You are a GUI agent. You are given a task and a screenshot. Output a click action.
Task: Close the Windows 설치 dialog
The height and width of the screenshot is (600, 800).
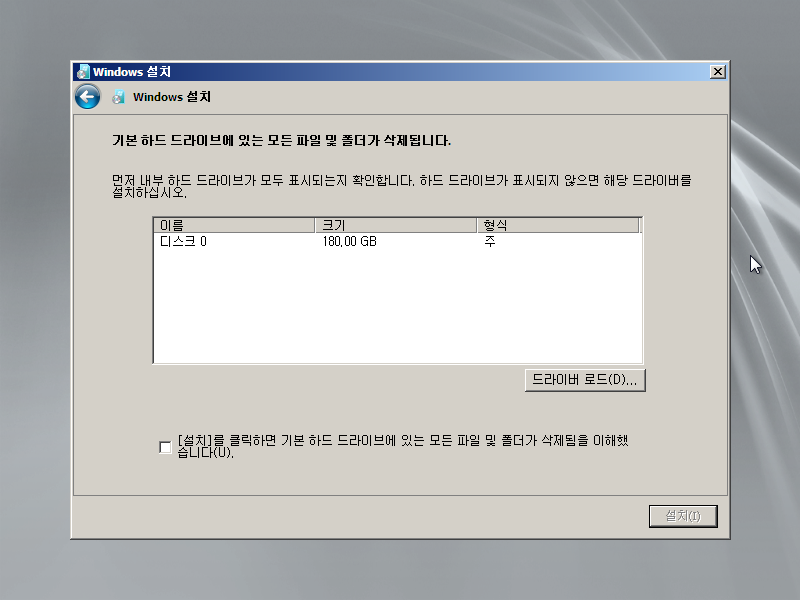(717, 72)
